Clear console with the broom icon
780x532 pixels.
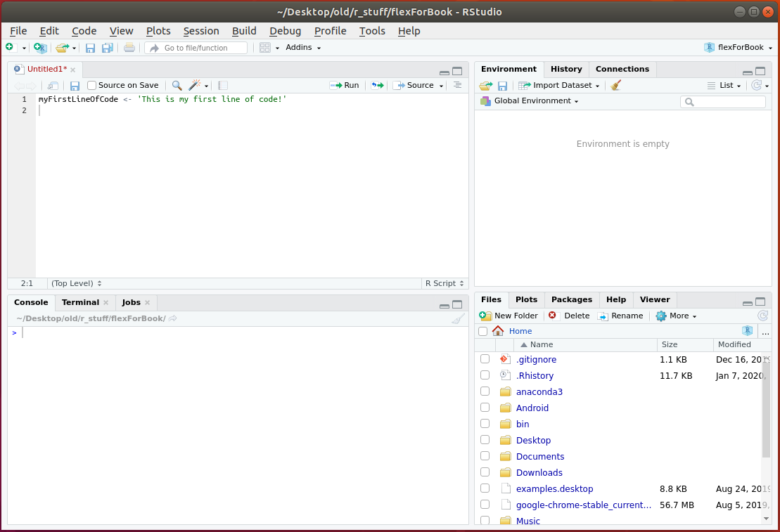[x=458, y=319]
